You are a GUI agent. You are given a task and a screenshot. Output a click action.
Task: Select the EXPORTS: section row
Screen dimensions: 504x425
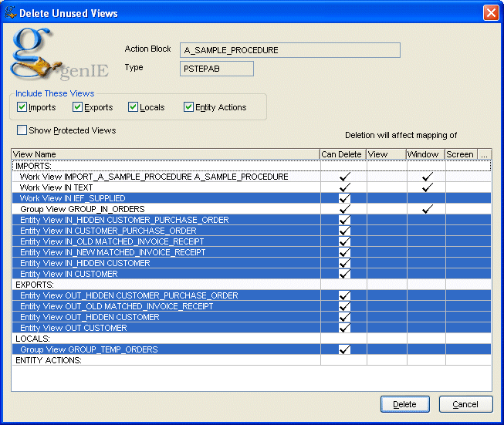tap(166, 285)
